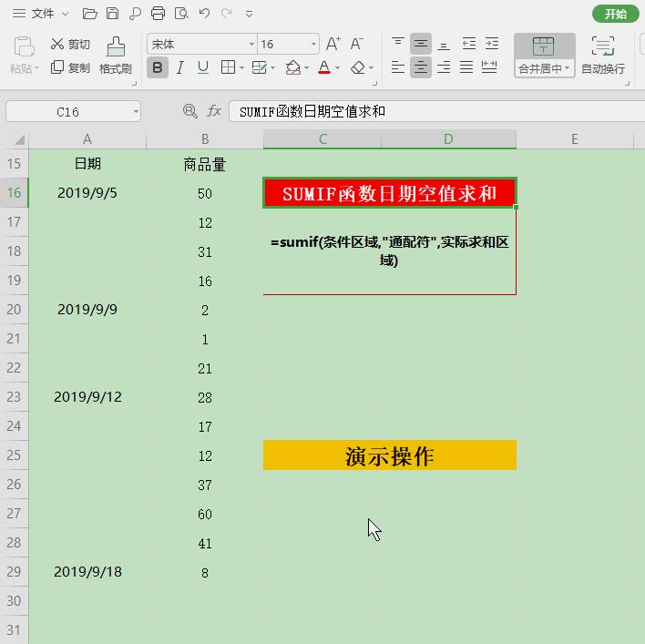Viewport: 645px width, 644px height.
Task: Click the print preview icon
Action: (x=181, y=14)
